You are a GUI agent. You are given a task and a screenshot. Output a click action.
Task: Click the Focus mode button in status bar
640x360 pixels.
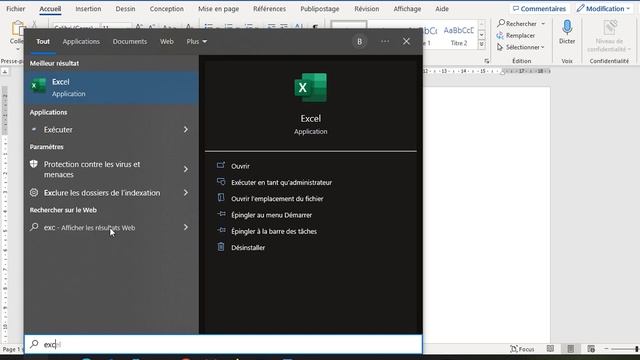coord(522,349)
